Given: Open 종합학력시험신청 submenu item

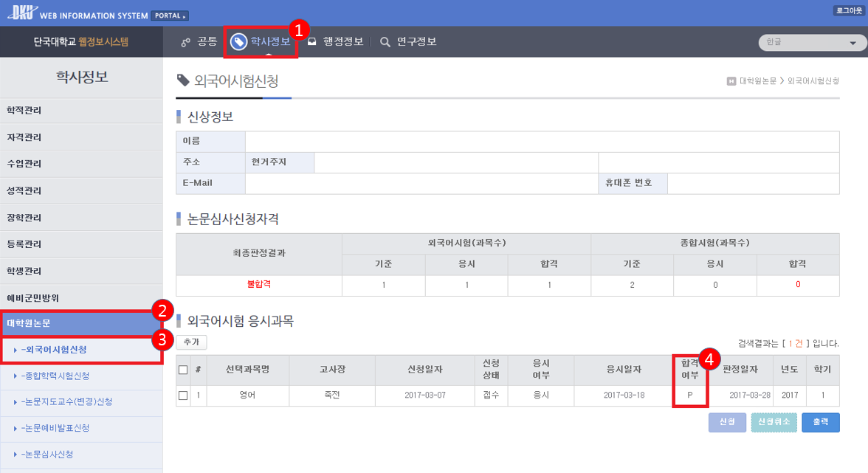Looking at the screenshot, I should tap(55, 376).
